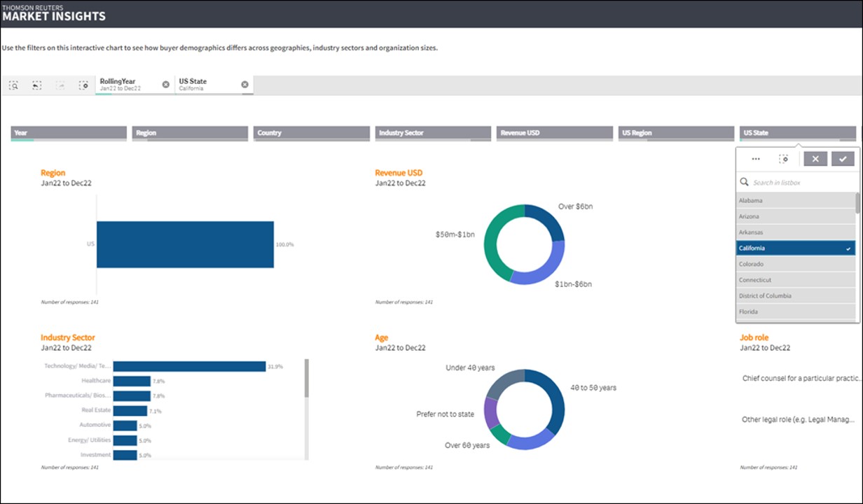
Task: Click the Industry Sector chart scrollbar
Action: tap(306, 379)
